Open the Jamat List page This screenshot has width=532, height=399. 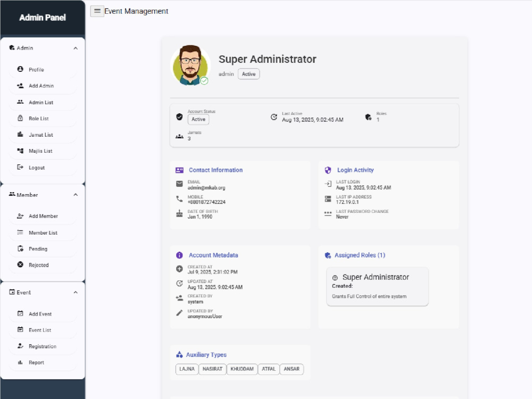click(x=43, y=135)
